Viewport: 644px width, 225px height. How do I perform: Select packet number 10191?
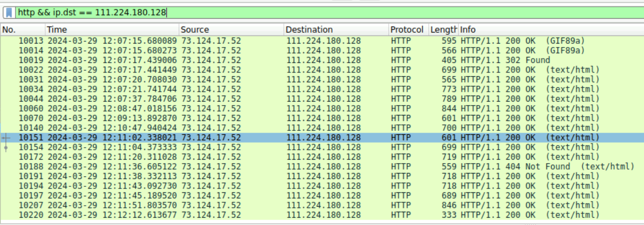(x=322, y=176)
